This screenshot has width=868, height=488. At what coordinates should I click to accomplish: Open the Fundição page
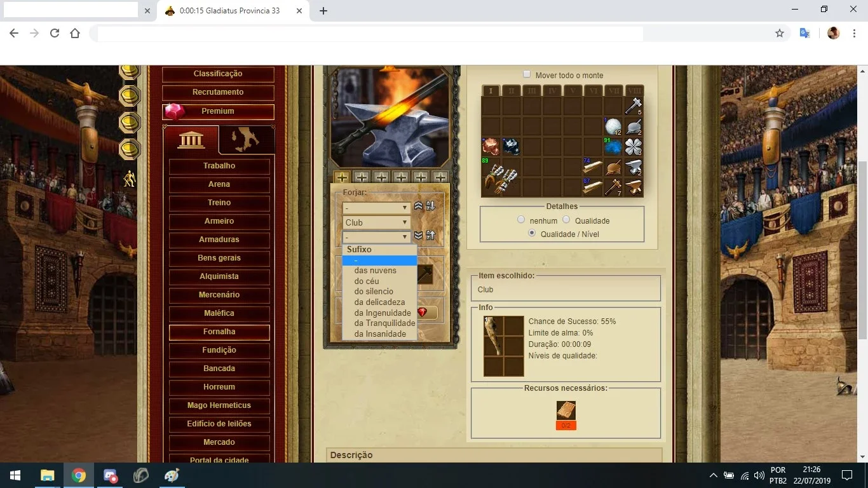click(x=219, y=350)
